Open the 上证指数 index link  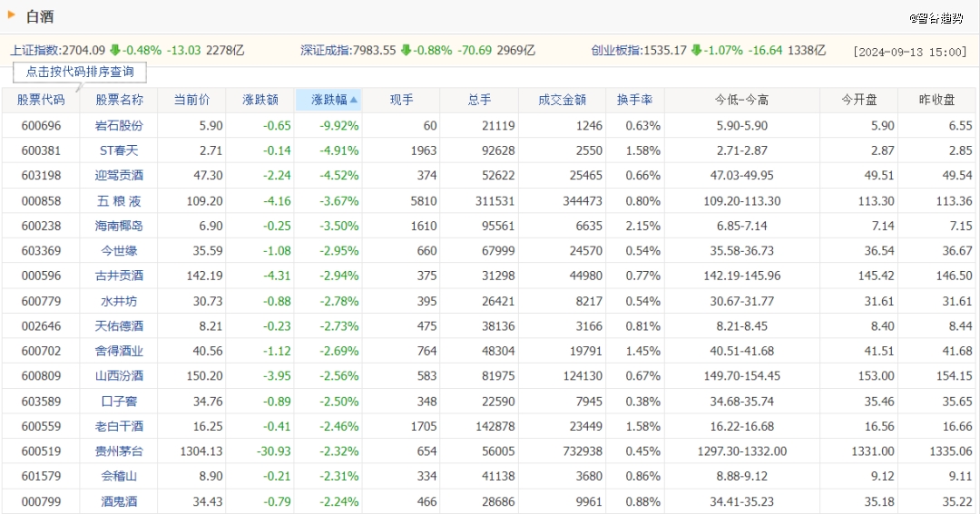35,51
